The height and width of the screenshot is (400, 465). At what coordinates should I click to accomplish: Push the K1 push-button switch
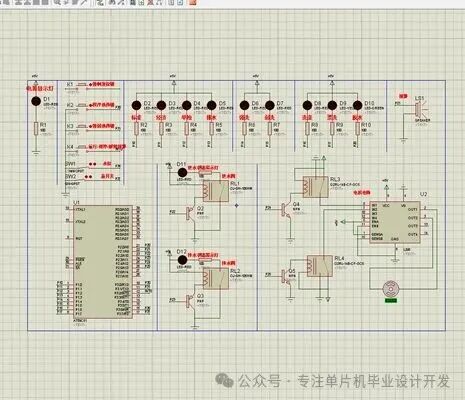click(x=82, y=85)
